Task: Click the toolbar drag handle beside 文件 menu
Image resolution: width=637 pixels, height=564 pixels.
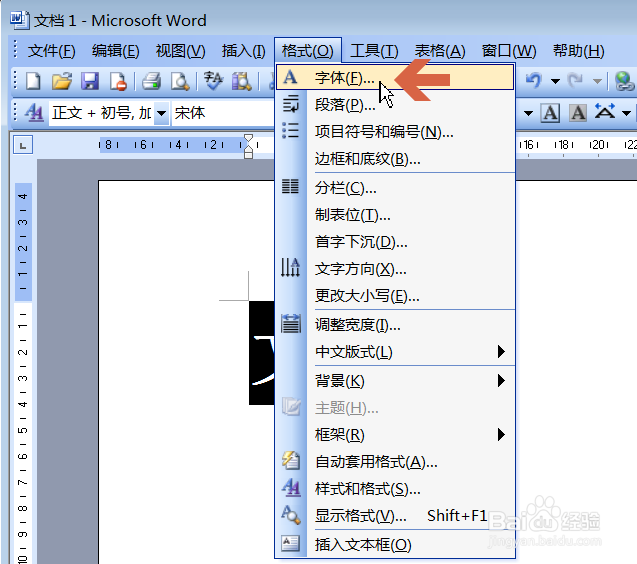Action: [x=15, y=50]
